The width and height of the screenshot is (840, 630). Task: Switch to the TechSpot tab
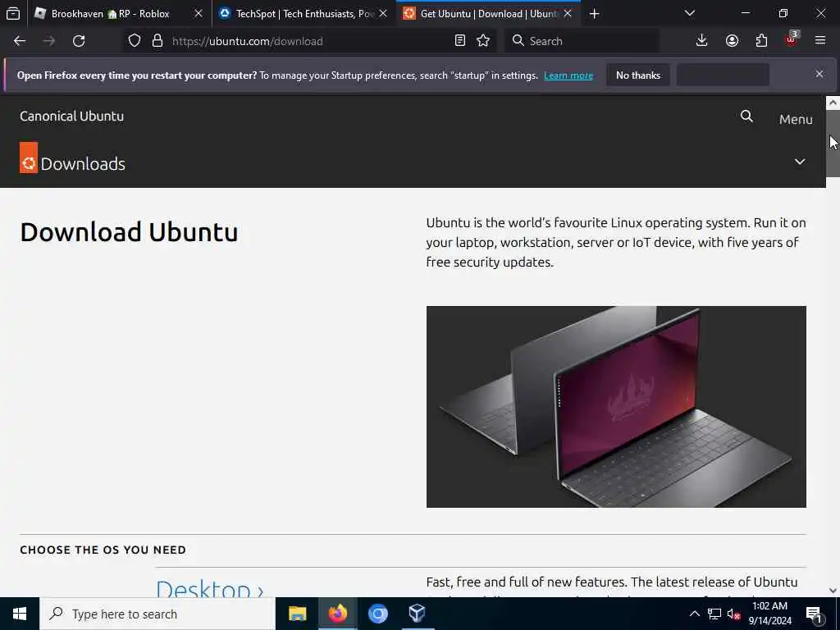[304, 14]
